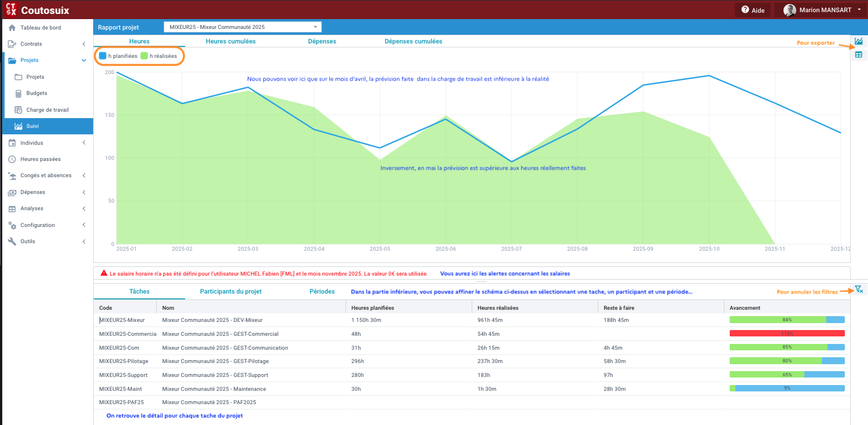Click the Outils wrench icon
Screen dimensions: 868x425
pos(12,241)
